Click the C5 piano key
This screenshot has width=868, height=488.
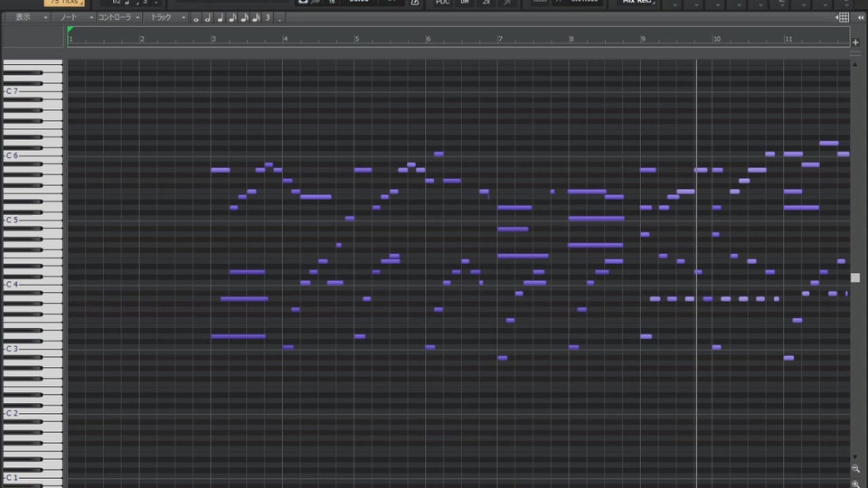coord(33,220)
